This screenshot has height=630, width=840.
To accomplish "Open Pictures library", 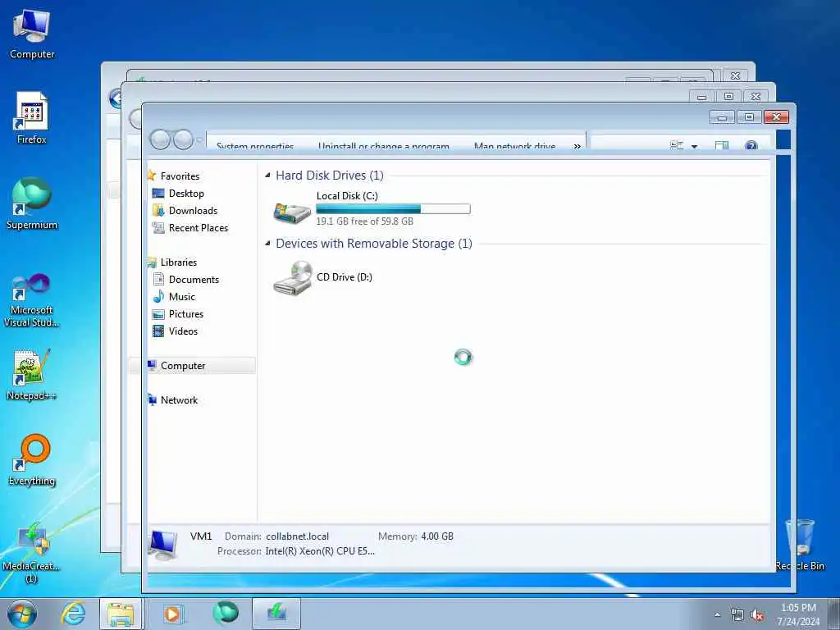I will 186,314.
